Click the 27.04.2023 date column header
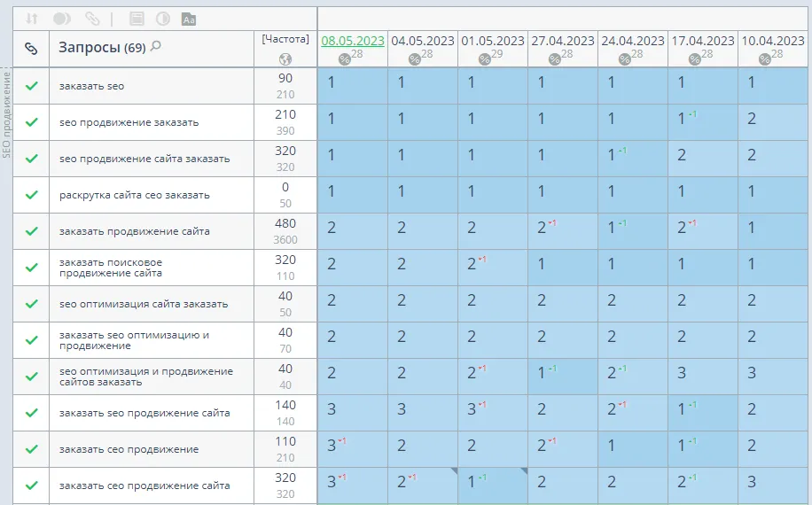The image size is (812, 505). [562, 41]
